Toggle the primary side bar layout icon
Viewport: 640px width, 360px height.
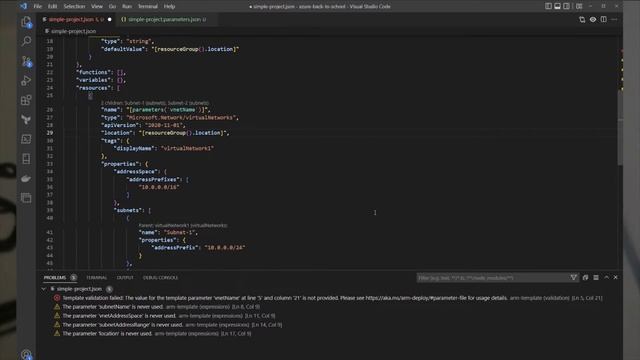[x=548, y=6]
